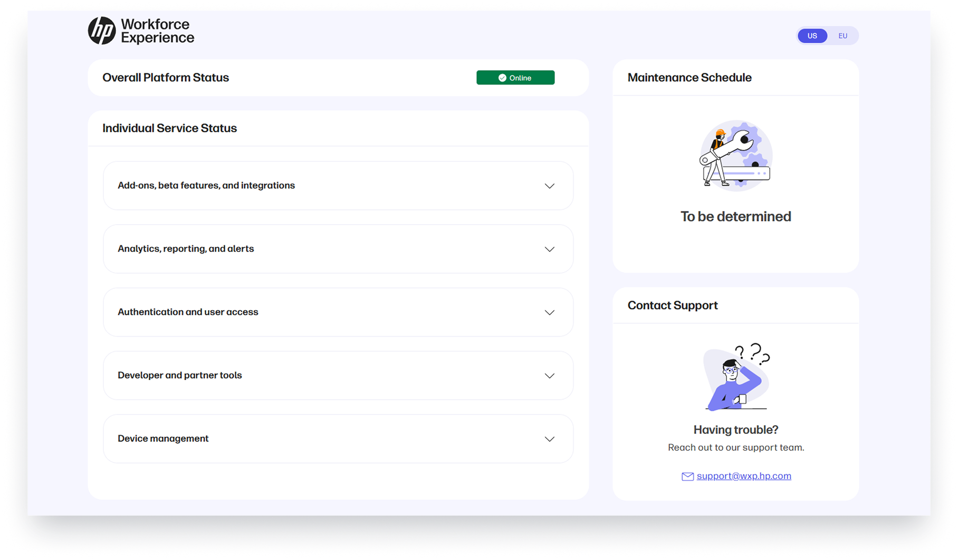Image resolution: width=958 pixels, height=560 pixels.
Task: Click the green Online status badge
Action: click(x=515, y=78)
